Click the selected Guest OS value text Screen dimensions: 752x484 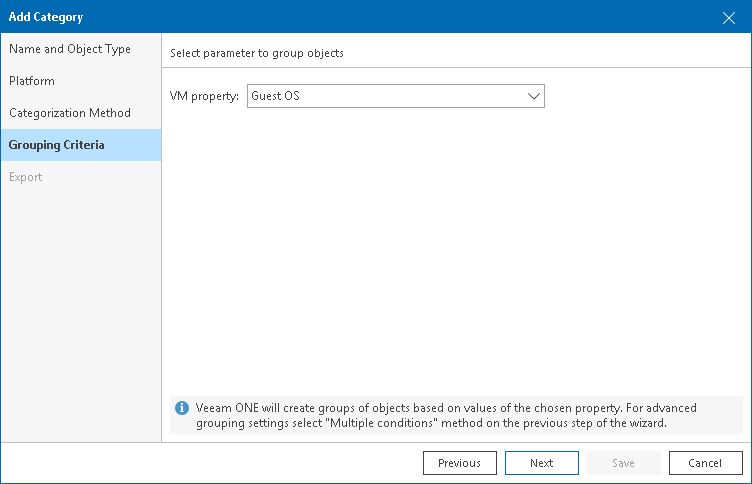click(x=276, y=96)
